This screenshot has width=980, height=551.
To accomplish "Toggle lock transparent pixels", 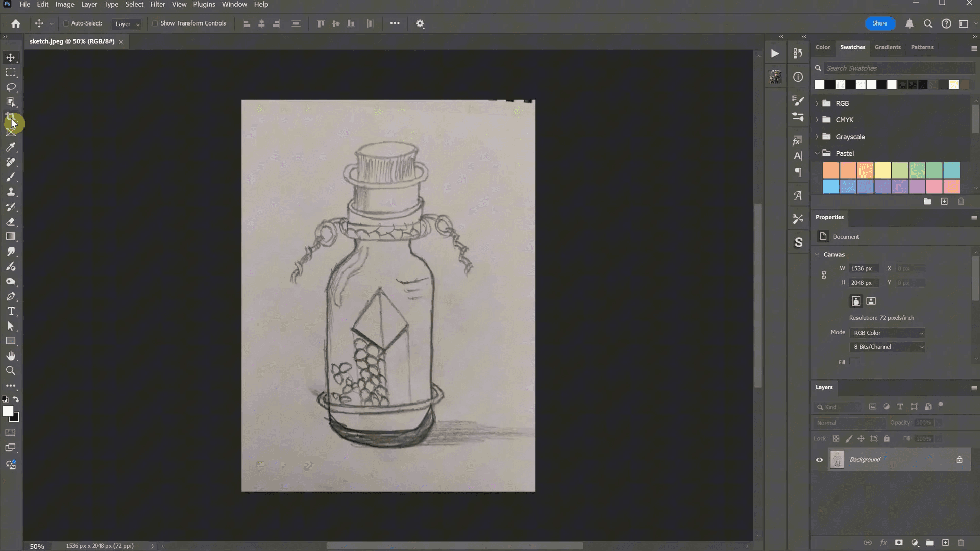I will click(836, 439).
